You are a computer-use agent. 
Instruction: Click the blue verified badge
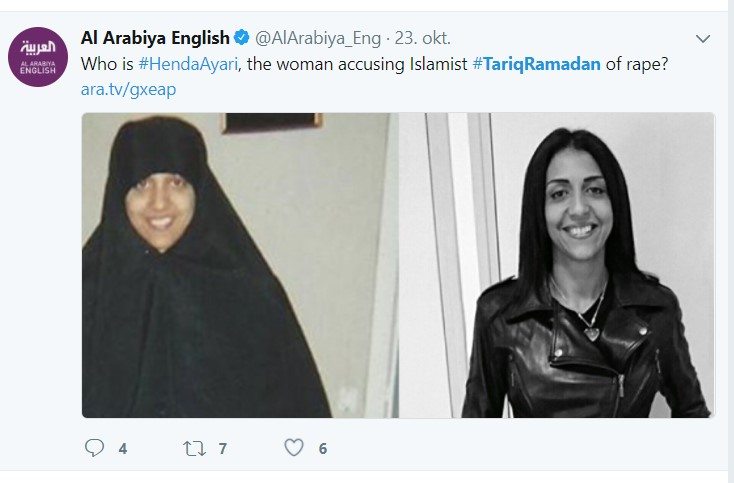click(x=242, y=37)
